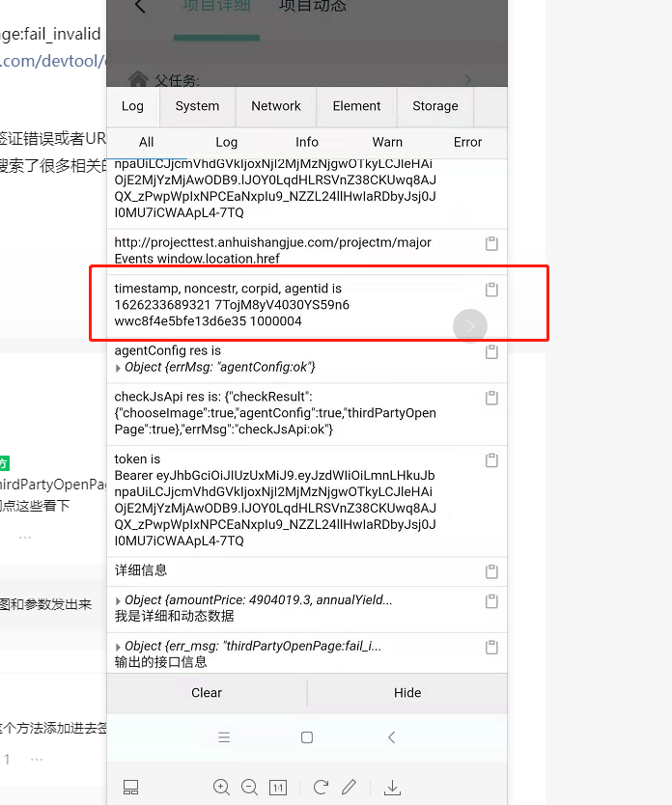
Task: Go back using top header arrow
Action: [x=140, y=6]
